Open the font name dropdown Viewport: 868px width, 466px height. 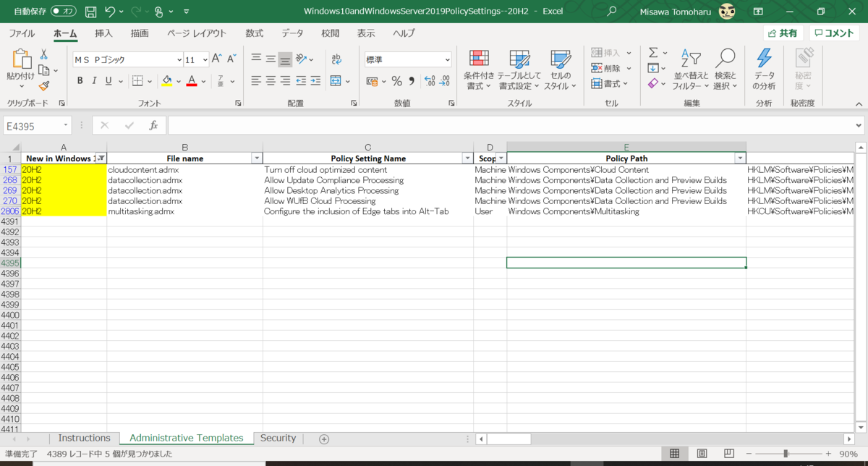[x=179, y=60]
